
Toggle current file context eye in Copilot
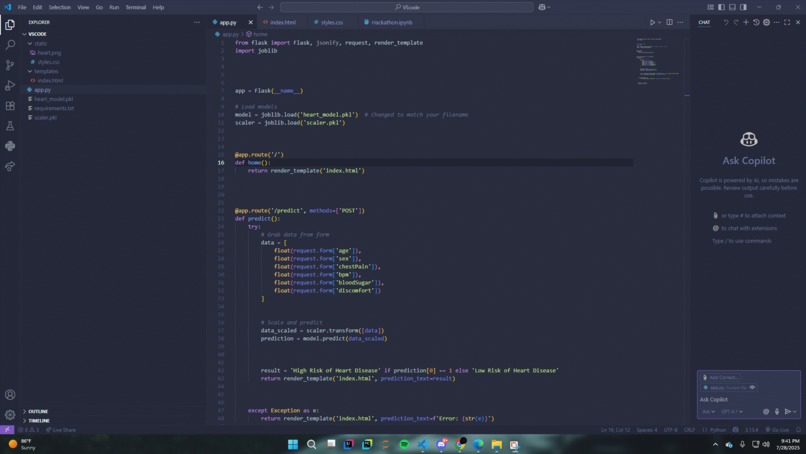(752, 388)
